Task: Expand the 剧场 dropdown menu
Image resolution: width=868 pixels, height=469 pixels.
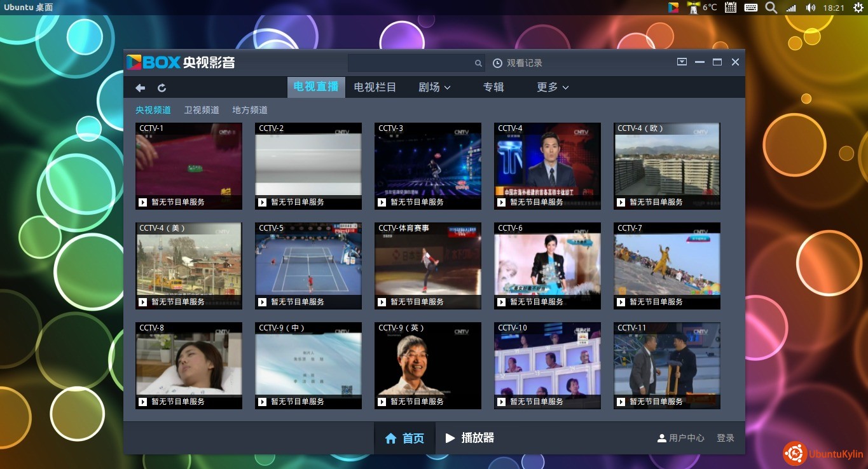Action: (434, 87)
